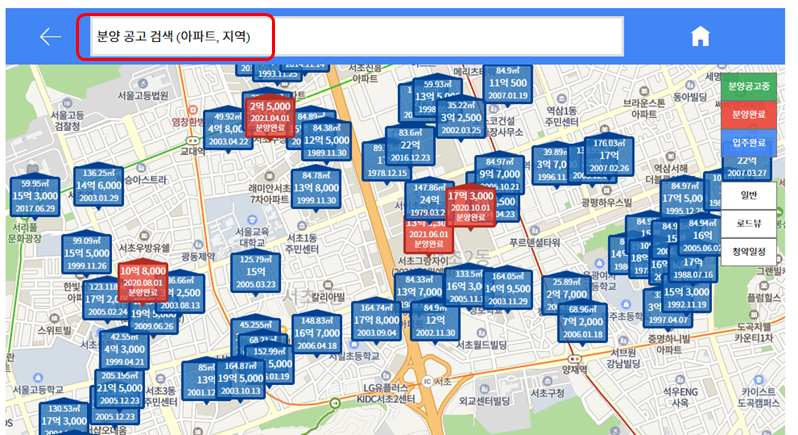This screenshot has width=798, height=435.
Task: Switch map to 로드뷰 mode
Action: (748, 223)
